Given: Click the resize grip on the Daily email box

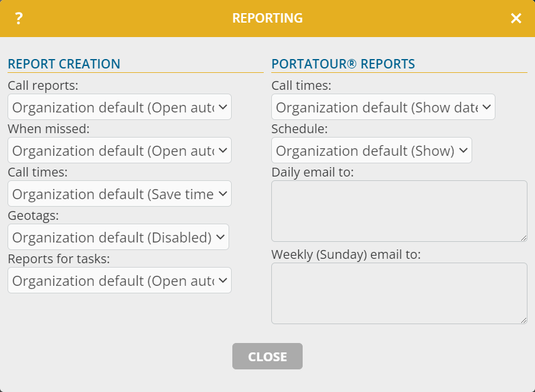Looking at the screenshot, I should tap(524, 237).
